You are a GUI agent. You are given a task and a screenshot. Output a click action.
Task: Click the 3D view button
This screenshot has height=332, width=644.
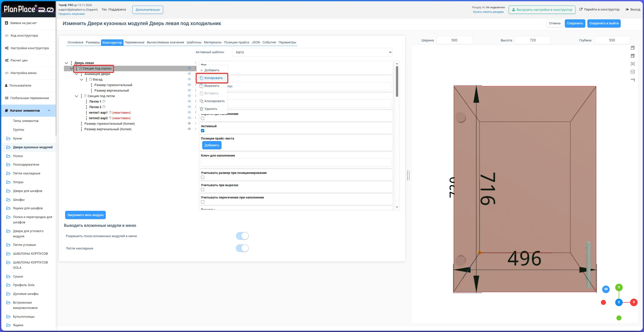click(606, 289)
